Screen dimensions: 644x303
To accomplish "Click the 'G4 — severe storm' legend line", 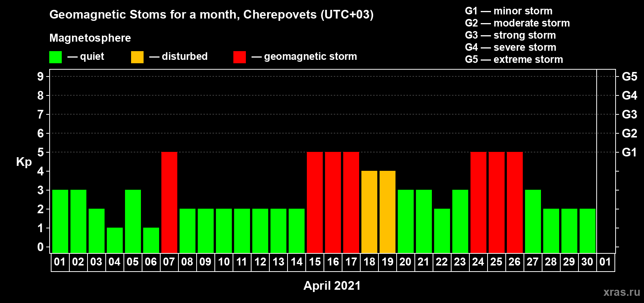I will [x=511, y=47].
